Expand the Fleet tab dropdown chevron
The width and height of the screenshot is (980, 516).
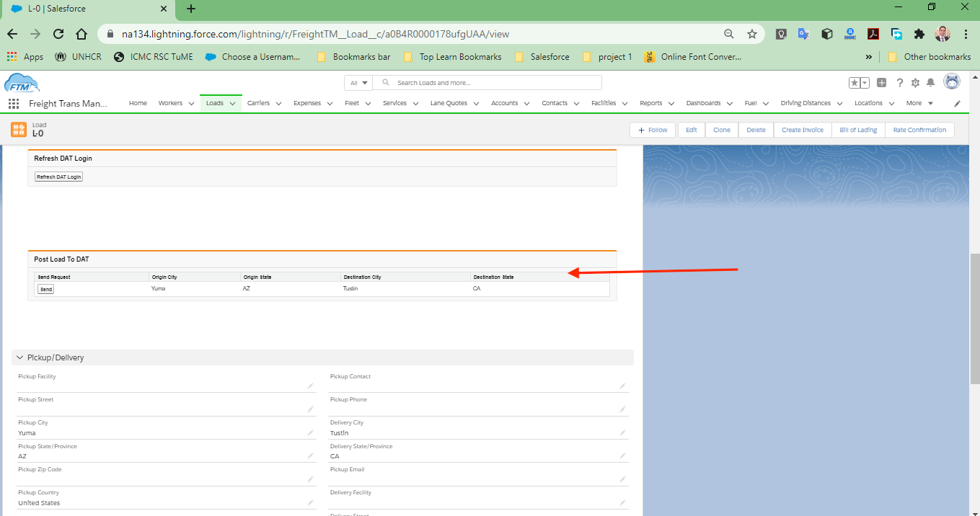tap(368, 104)
